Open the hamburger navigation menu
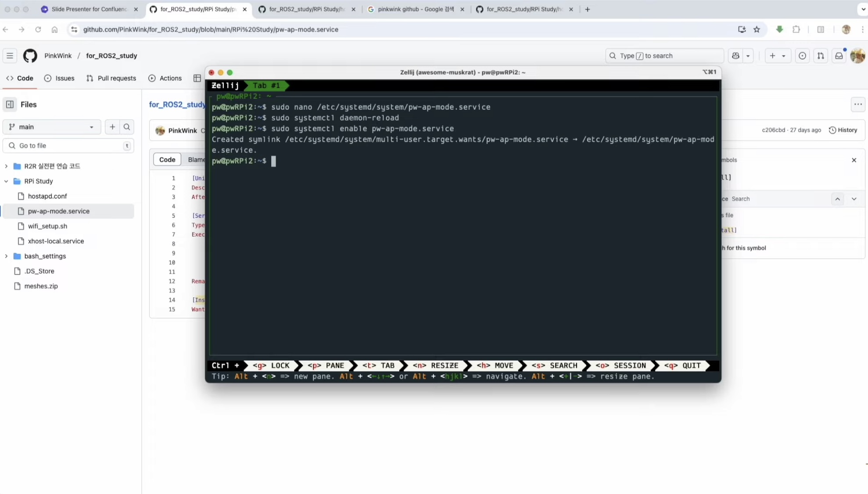 (x=10, y=56)
